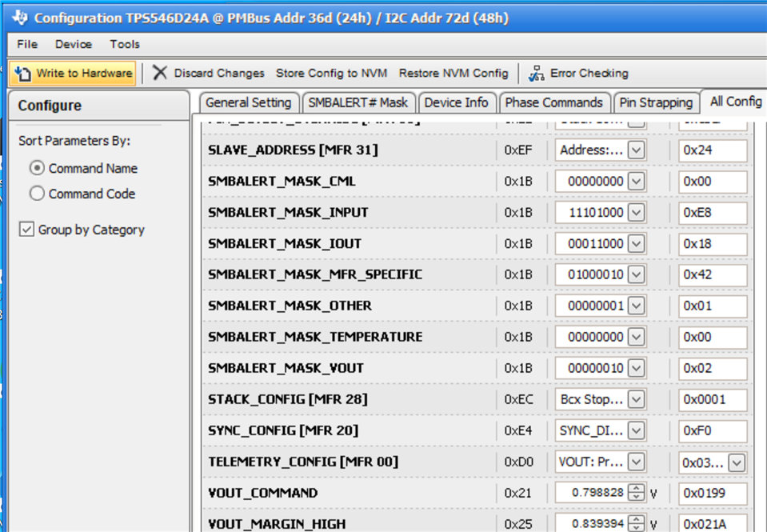Open TELEMETRY_CONFIG VOUT dropdown arrow
The width and height of the screenshot is (767, 532).
pos(636,462)
